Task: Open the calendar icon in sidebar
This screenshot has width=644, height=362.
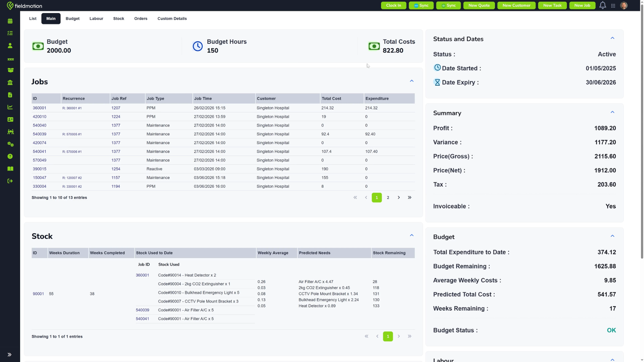Action: [x=10, y=21]
